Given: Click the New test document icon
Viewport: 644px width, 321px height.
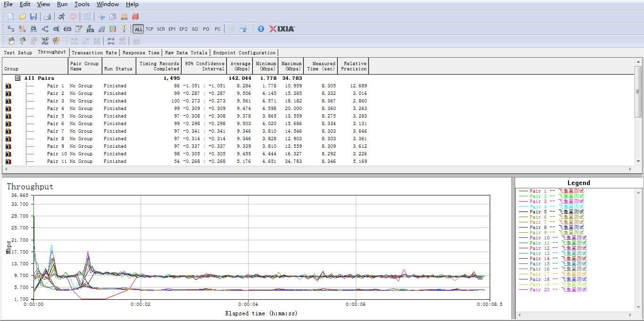Looking at the screenshot, I should pos(11,17).
